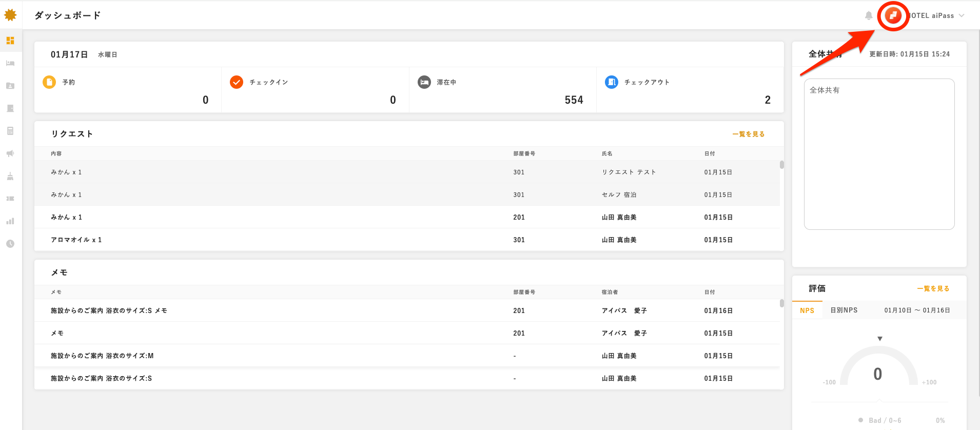980x430 pixels.
Task: Click the gray 滞在中 bed icon
Action: (424, 82)
